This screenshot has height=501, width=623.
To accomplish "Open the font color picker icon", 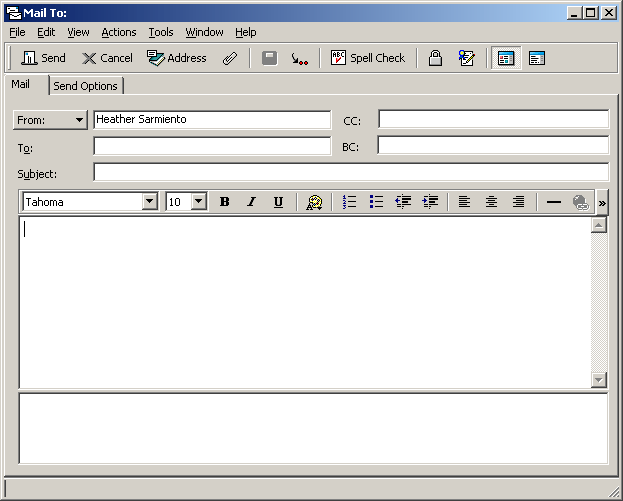I will (314, 202).
